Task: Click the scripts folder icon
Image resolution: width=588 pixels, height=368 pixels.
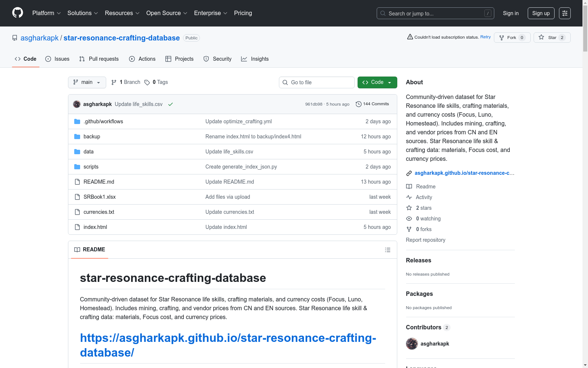Action: coord(77,167)
